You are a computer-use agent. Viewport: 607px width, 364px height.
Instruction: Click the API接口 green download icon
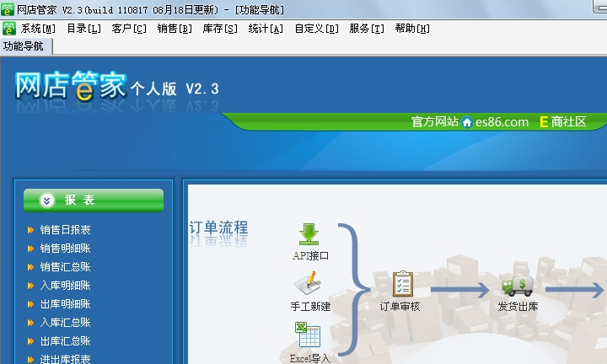click(309, 234)
